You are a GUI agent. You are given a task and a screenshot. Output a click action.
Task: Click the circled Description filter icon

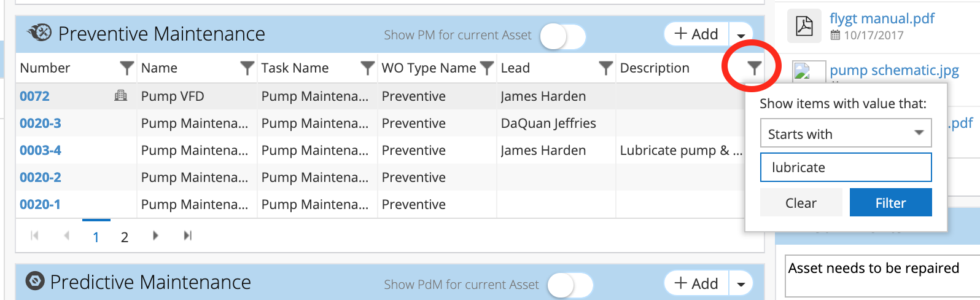point(754,68)
